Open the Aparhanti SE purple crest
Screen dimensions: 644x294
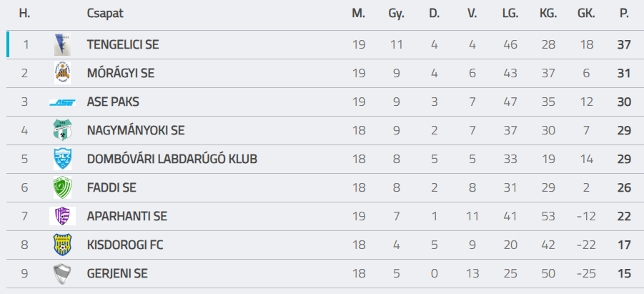[x=62, y=216]
